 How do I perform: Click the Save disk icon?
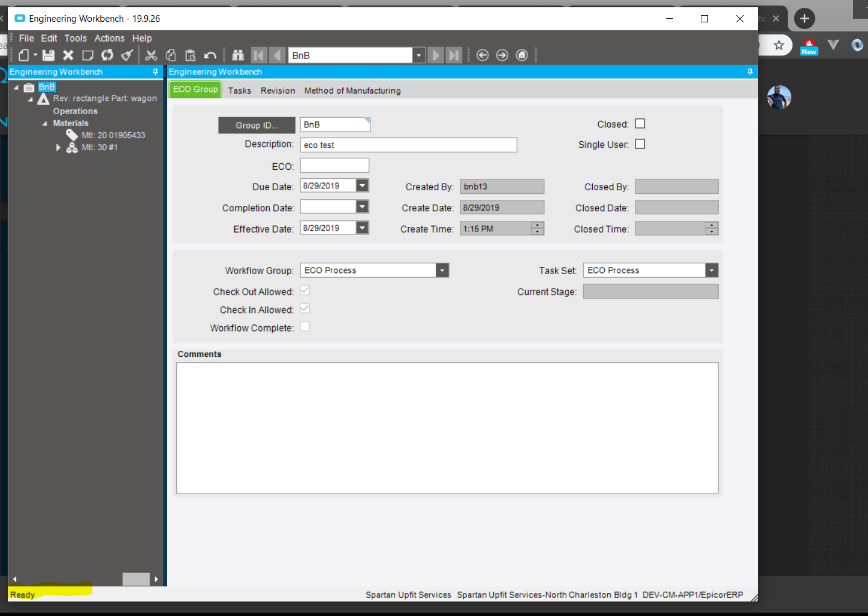(x=48, y=55)
